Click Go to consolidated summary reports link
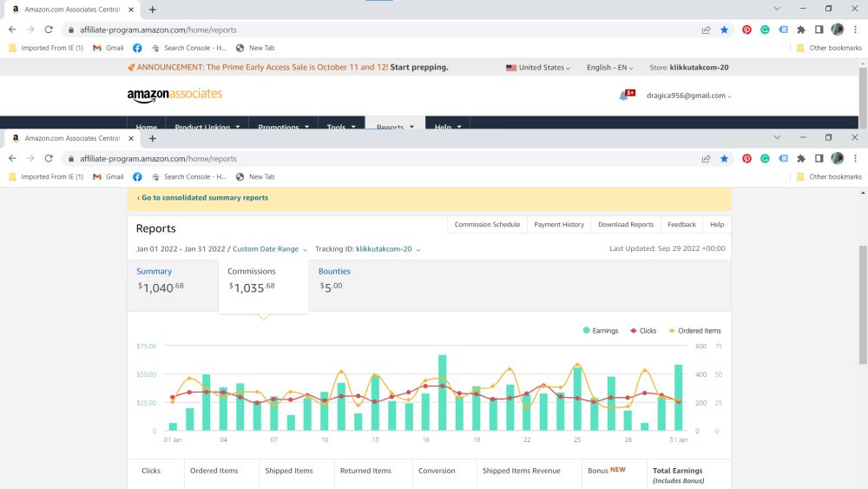868x489 pixels. tap(202, 198)
